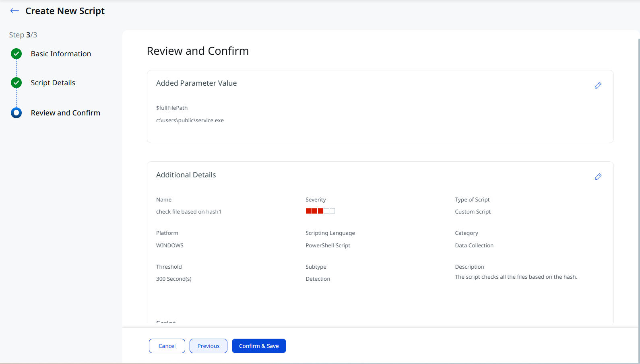Viewport: 640px width, 364px height.
Task: Go to the Basic Information step
Action: [x=61, y=54]
